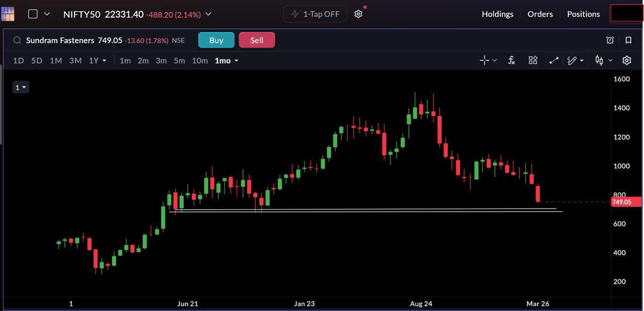644x311 pixels.
Task: Open the '1' layout dropdown on chart
Action: (x=20, y=87)
